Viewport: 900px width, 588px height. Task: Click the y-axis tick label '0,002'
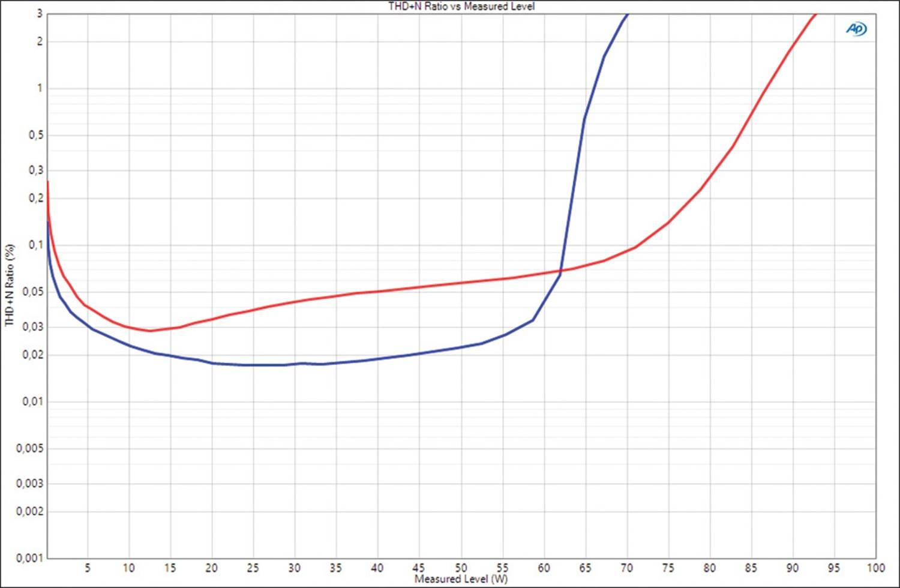(x=30, y=511)
